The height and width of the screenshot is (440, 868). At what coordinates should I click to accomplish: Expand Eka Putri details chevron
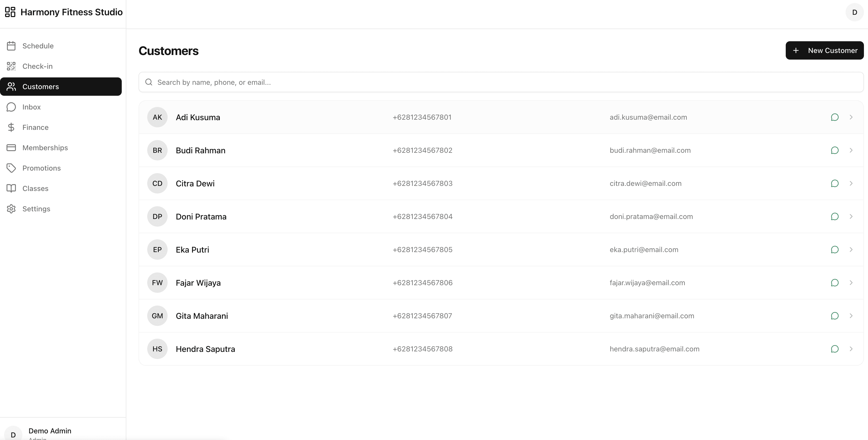point(851,250)
